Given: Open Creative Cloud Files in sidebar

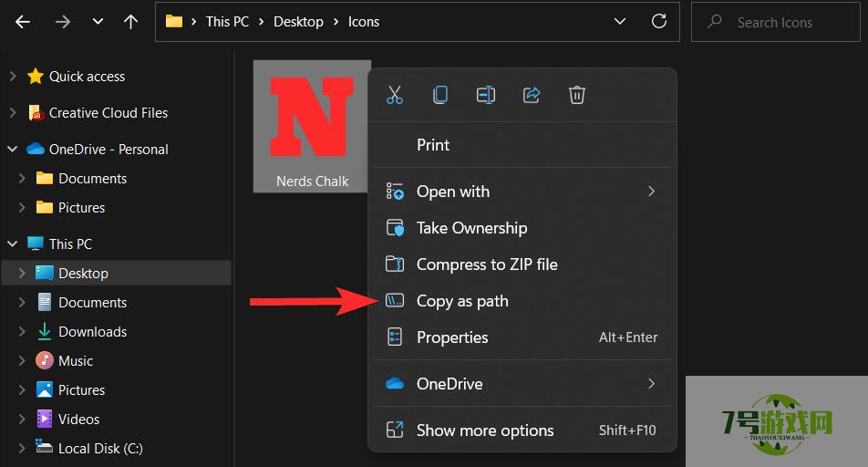Looking at the screenshot, I should click(x=108, y=113).
